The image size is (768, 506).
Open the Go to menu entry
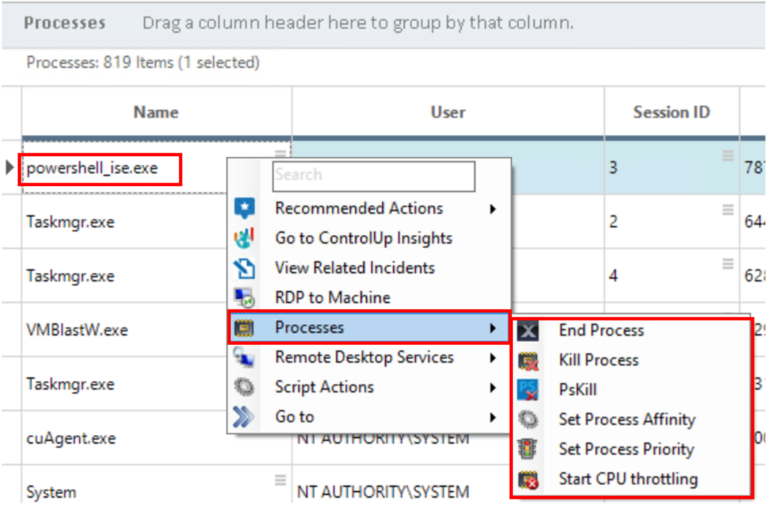tap(369, 417)
